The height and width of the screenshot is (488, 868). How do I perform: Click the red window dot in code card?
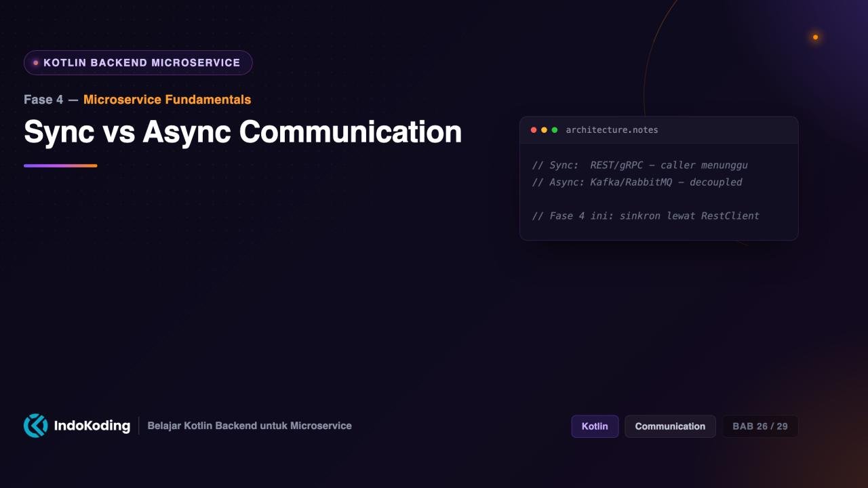pyautogui.click(x=534, y=130)
